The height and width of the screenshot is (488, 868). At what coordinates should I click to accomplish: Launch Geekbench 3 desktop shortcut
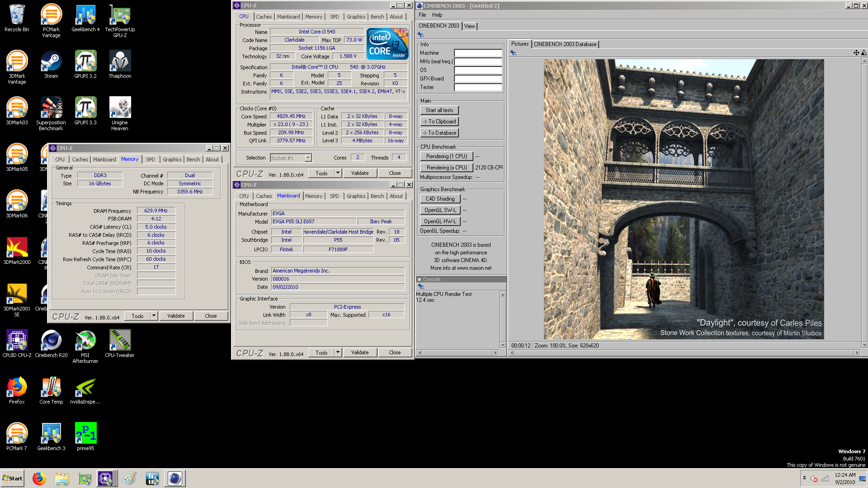click(51, 437)
